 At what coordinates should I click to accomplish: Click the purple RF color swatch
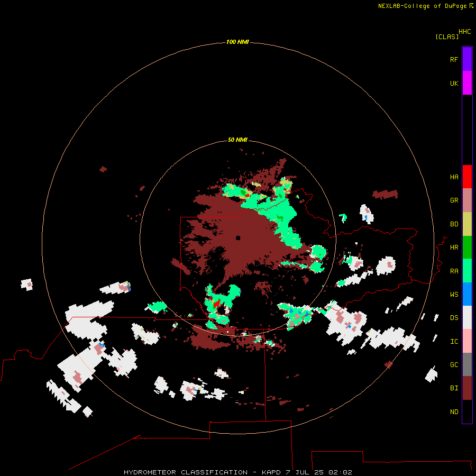[467, 59]
